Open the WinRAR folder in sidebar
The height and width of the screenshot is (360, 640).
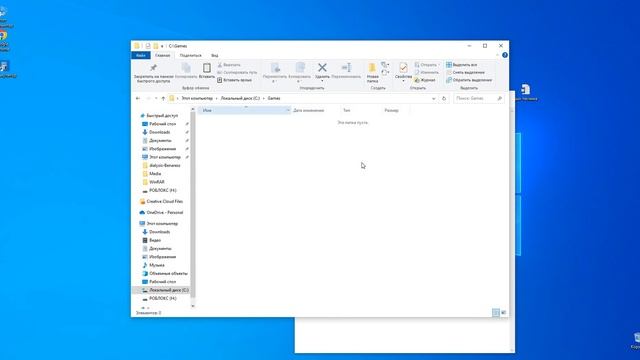click(x=153, y=182)
